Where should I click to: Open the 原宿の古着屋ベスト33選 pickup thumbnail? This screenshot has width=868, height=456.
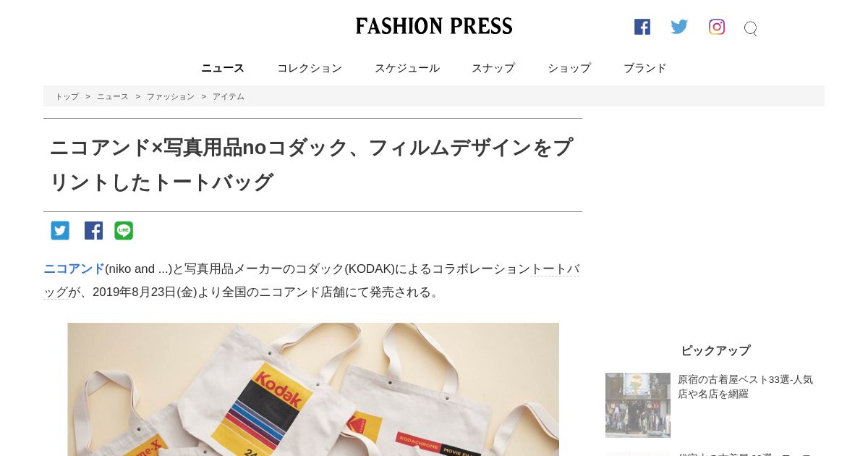pos(638,405)
